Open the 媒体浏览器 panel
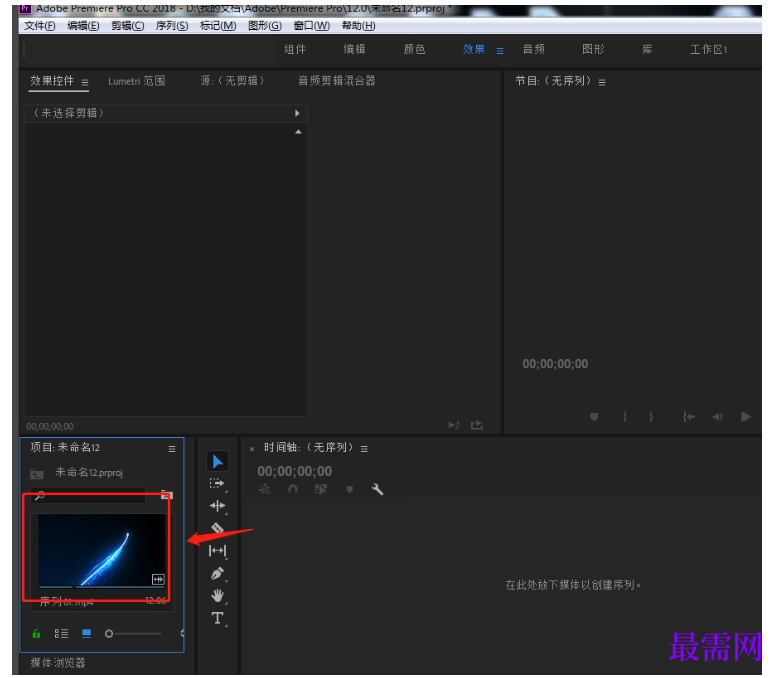The height and width of the screenshot is (678, 781). tap(58, 663)
